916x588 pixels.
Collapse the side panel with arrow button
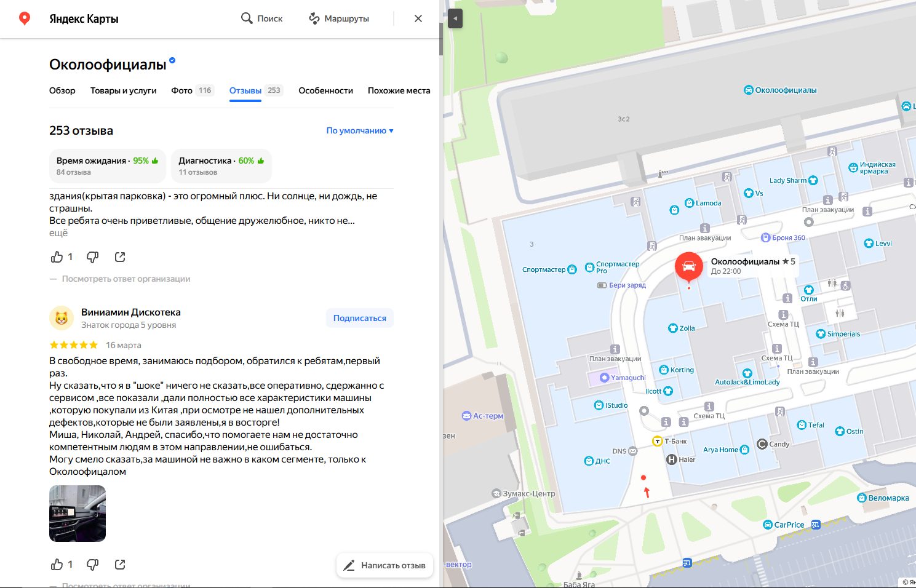[455, 18]
